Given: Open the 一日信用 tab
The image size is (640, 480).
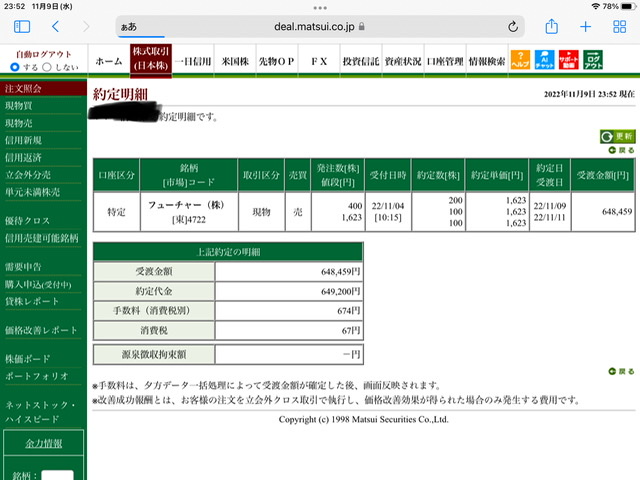Looking at the screenshot, I should point(193,61).
